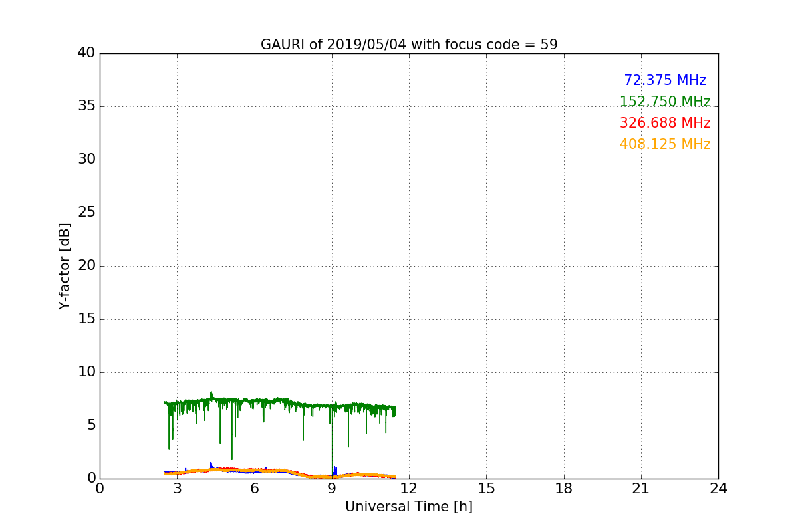This screenshot has height=532, width=798.
Task: Select the 72.375 MHz legend label
Action: pyautogui.click(x=665, y=80)
